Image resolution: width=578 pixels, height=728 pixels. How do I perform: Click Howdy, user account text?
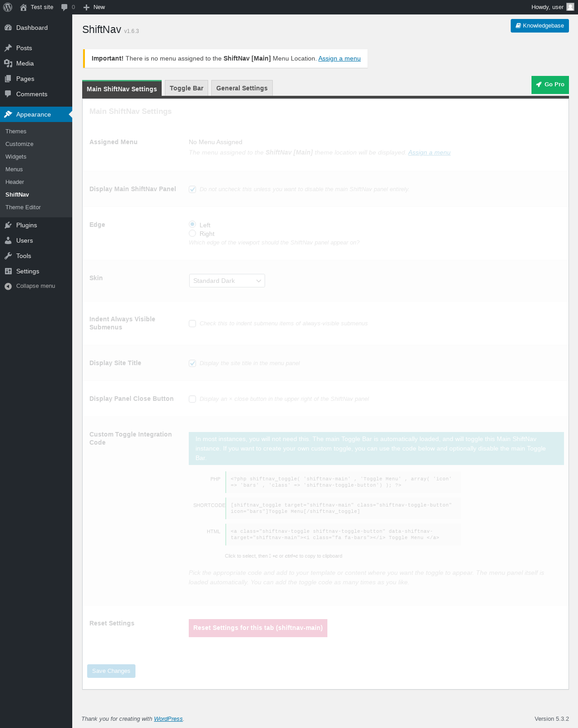547,7
